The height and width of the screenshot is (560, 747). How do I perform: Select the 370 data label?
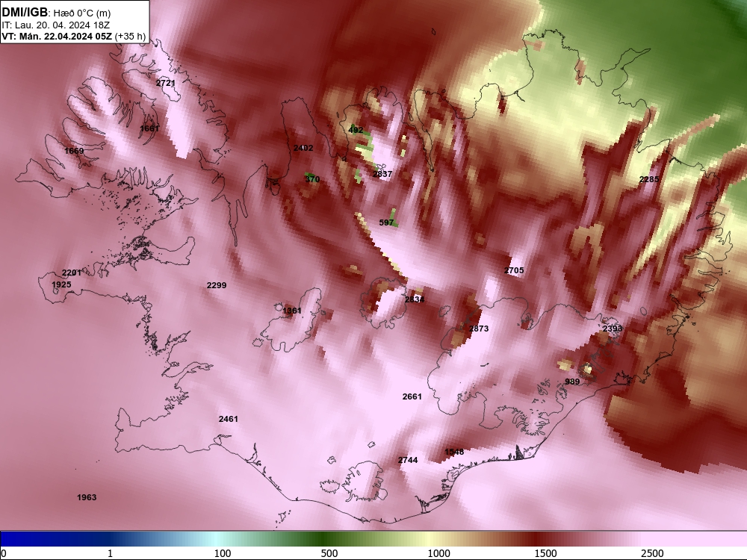[x=312, y=179]
